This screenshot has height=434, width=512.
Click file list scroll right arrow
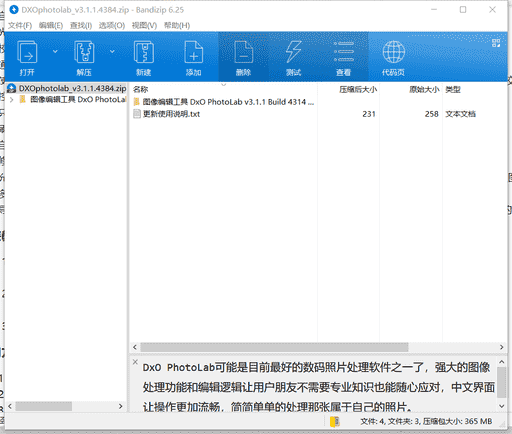[502, 347]
